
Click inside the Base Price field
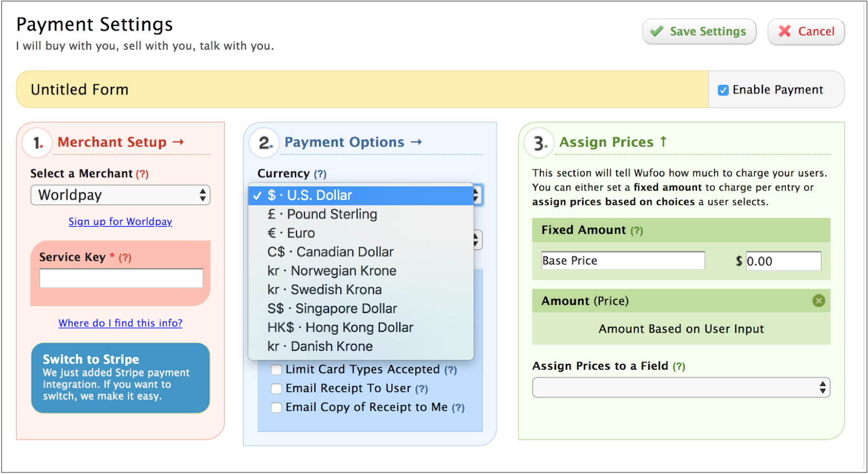pyautogui.click(x=622, y=260)
